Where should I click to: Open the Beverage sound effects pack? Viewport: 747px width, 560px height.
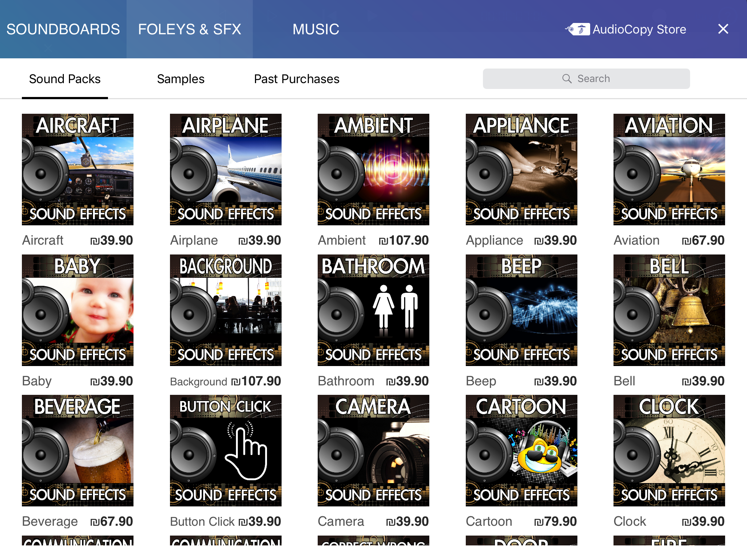point(78,451)
